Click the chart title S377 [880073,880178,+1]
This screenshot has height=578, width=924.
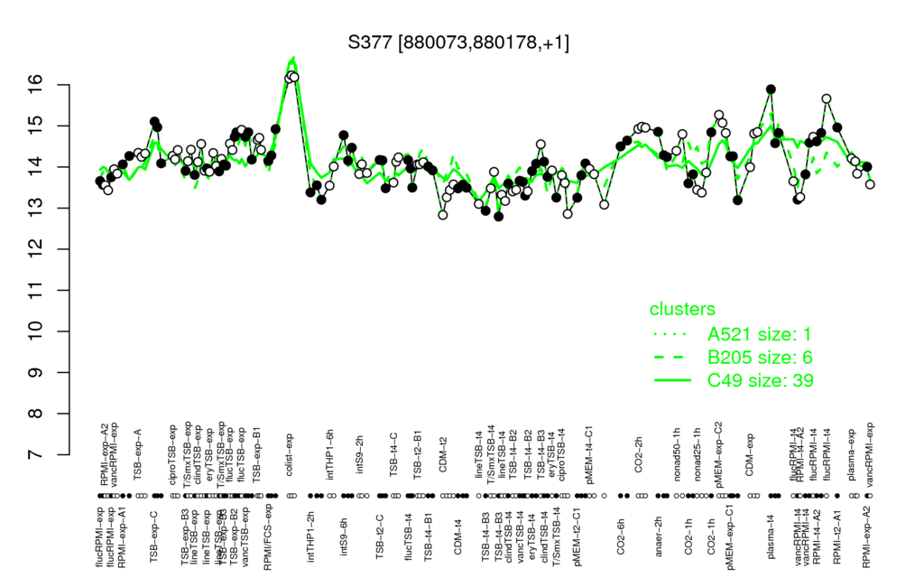[x=458, y=42]
